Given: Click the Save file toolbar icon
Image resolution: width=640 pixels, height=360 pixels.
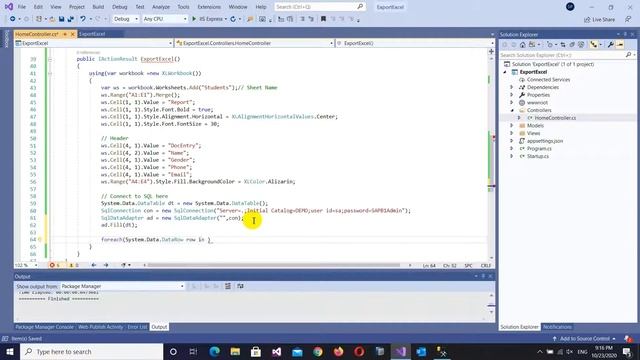Looking at the screenshot, I should click(x=62, y=19).
